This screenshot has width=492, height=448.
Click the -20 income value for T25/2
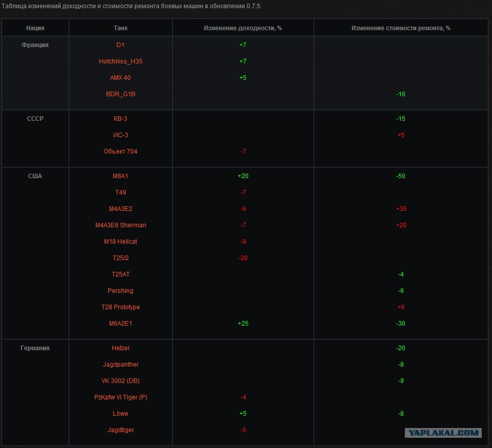(243, 258)
